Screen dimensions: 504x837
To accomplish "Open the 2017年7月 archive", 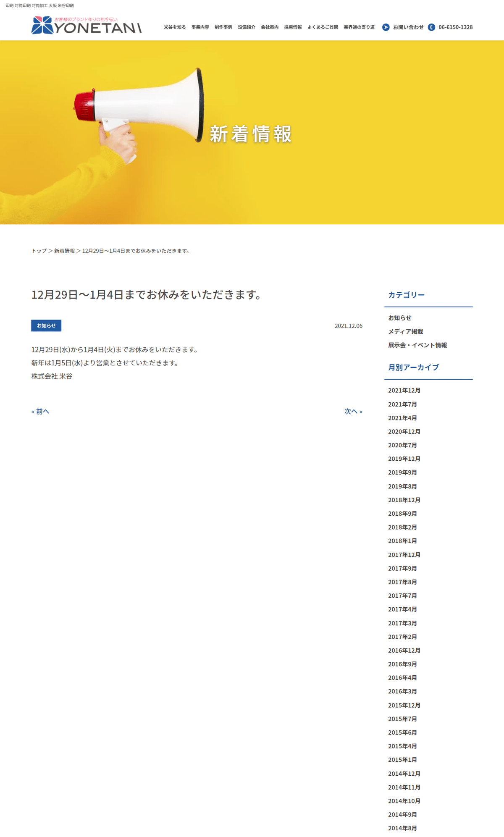I will point(402,596).
